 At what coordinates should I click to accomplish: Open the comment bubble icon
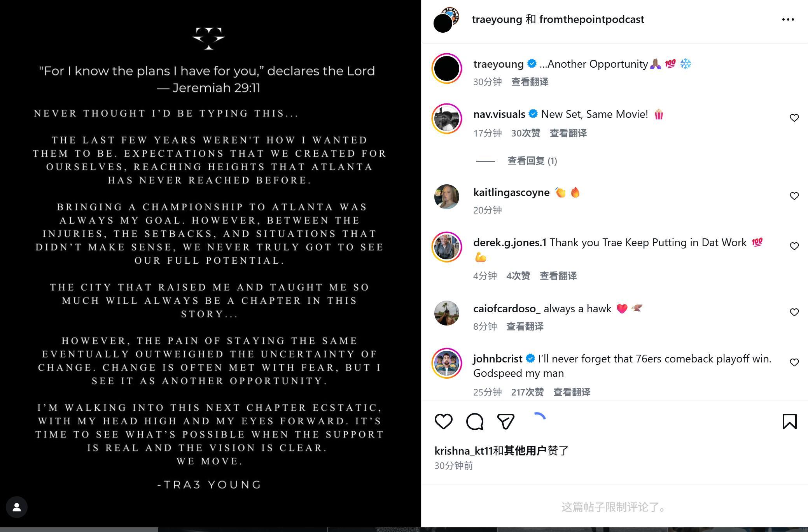point(474,422)
